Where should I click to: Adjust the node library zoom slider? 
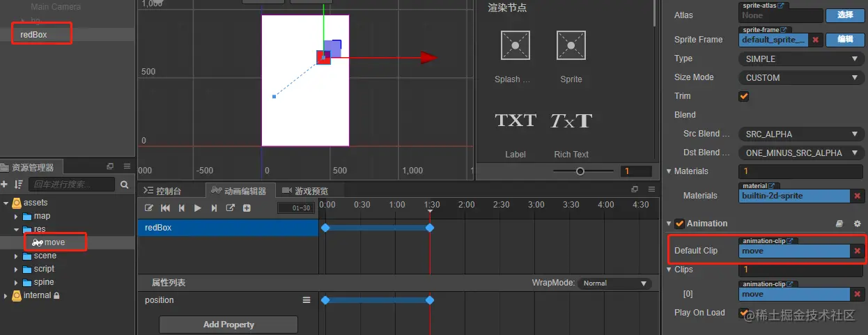(x=580, y=171)
